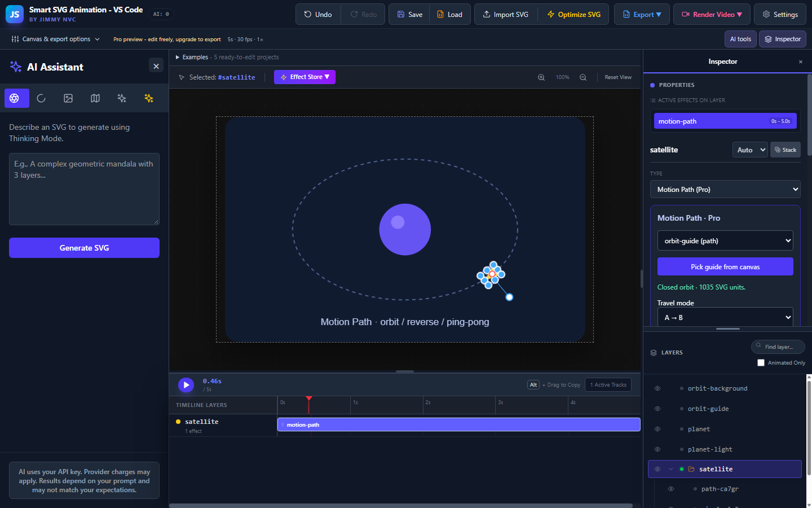Open the Render Video dropdown
The image size is (812, 508).
click(x=712, y=14)
